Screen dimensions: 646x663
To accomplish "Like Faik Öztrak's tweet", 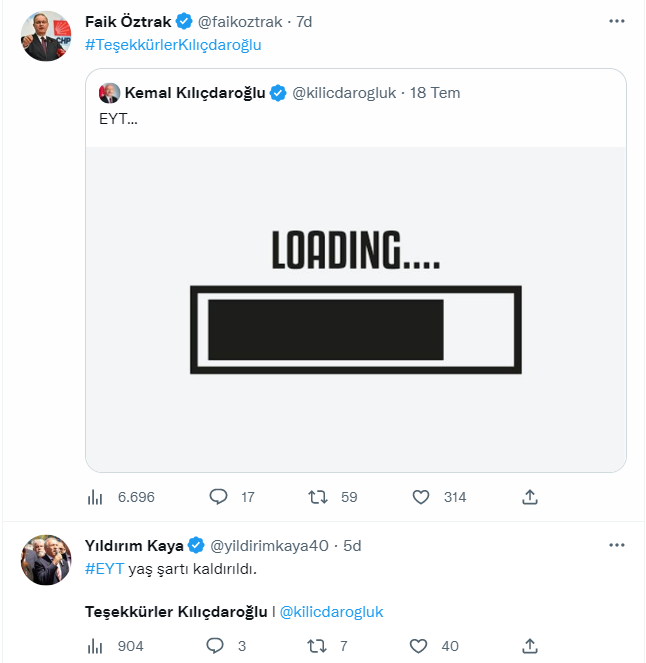I will tap(421, 497).
